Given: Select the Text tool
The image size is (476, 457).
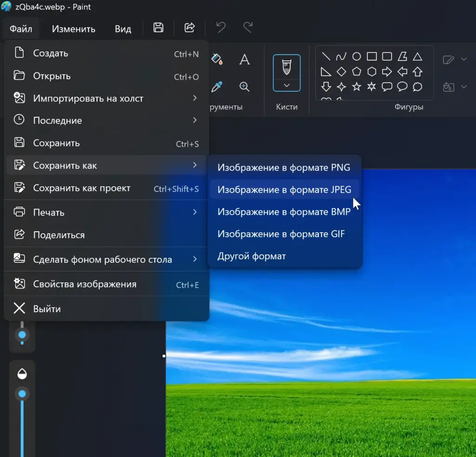Looking at the screenshot, I should (245, 59).
